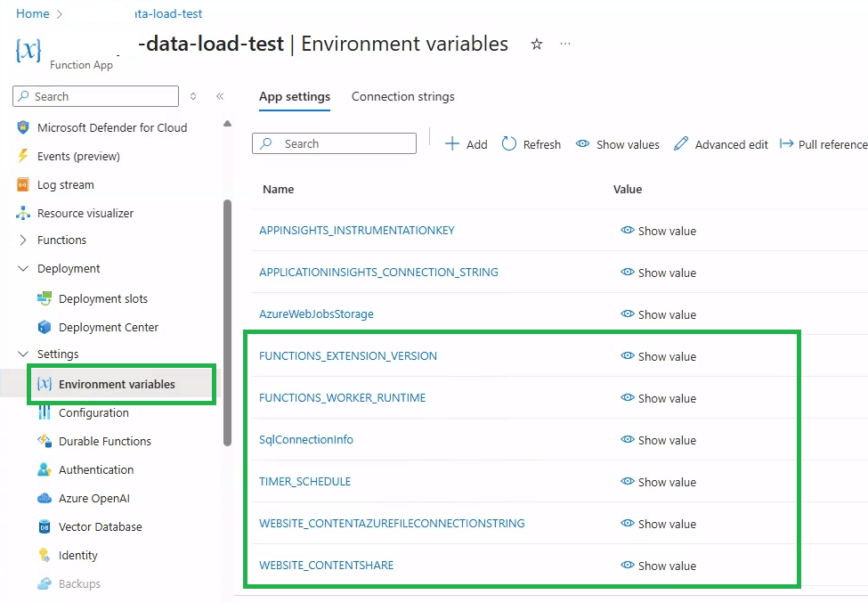Open the TIMER_SCHEDULE setting link

coord(304,482)
